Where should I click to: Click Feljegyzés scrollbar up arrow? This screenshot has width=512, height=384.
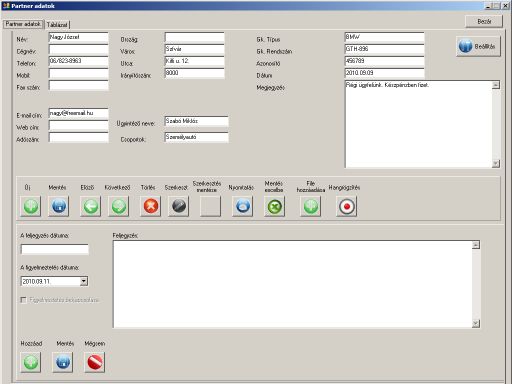[x=476, y=245]
